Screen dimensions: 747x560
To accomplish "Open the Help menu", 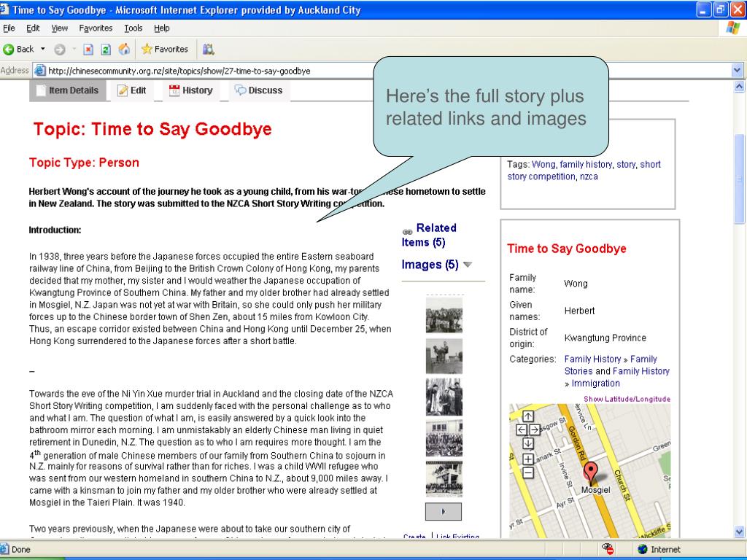I will pyautogui.click(x=161, y=28).
